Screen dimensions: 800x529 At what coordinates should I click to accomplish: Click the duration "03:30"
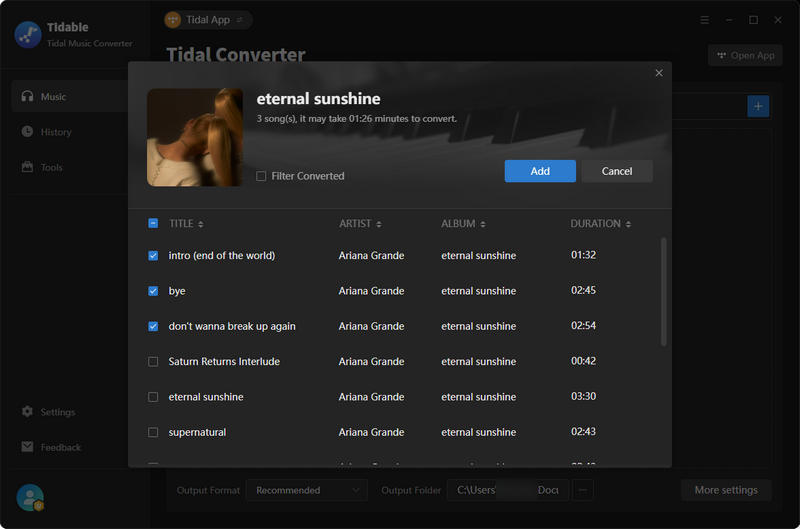[583, 396]
